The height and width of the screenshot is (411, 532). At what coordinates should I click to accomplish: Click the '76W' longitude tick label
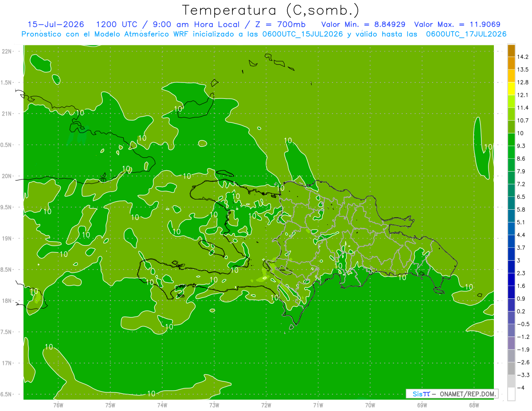[58, 405]
